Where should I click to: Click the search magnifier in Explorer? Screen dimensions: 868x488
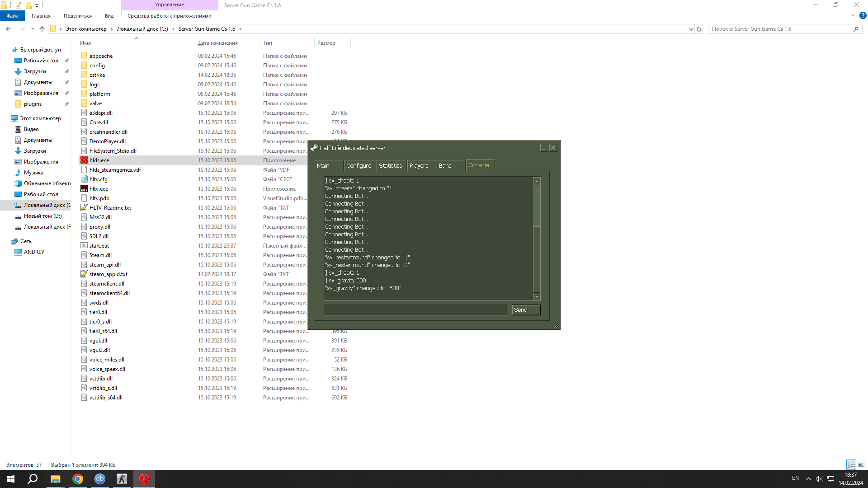click(856, 29)
